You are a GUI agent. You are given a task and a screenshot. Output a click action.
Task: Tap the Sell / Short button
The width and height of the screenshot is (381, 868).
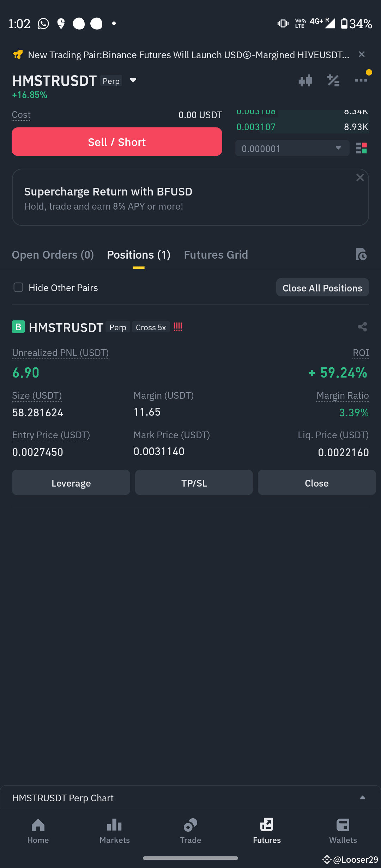(x=117, y=141)
